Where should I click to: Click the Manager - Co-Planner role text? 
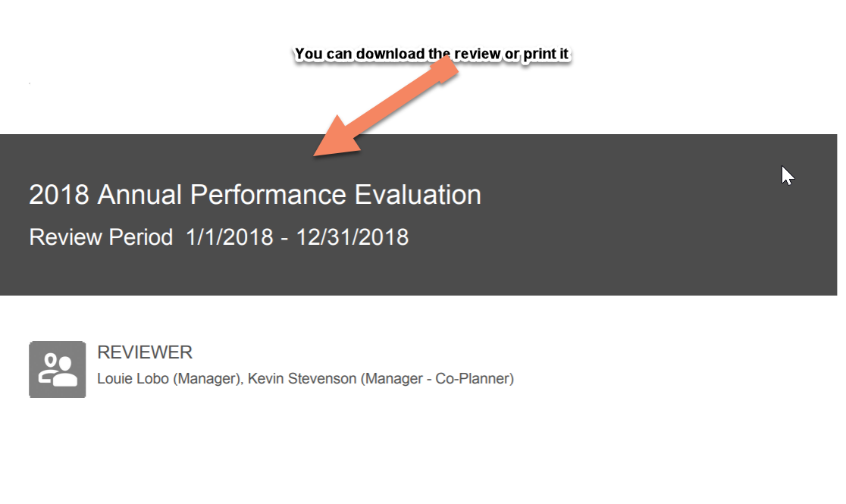[x=437, y=379]
